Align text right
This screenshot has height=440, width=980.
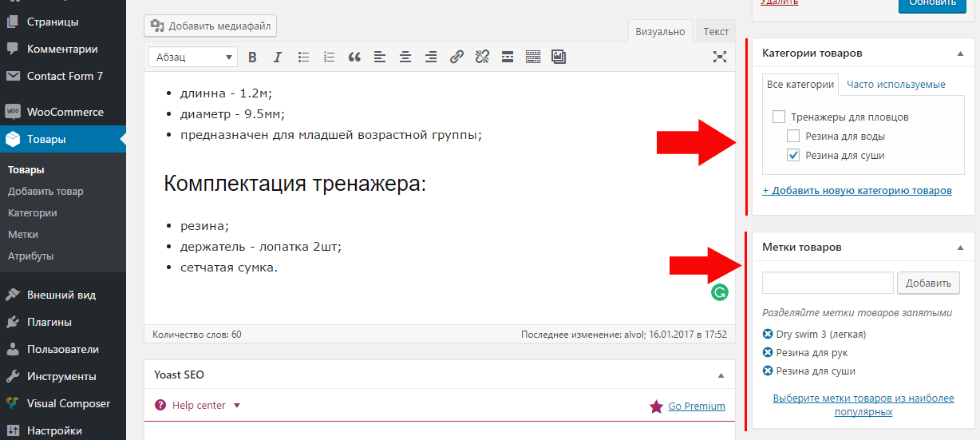tap(431, 57)
